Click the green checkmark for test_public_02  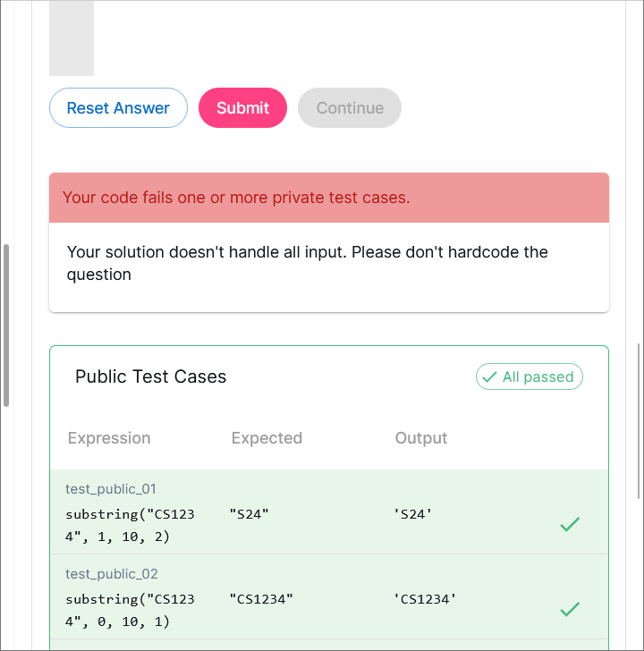570,610
